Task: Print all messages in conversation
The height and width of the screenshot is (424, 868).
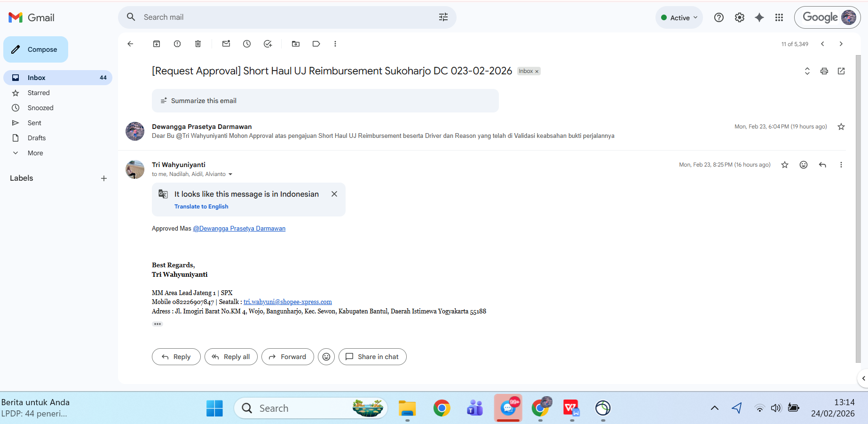Action: coord(824,71)
